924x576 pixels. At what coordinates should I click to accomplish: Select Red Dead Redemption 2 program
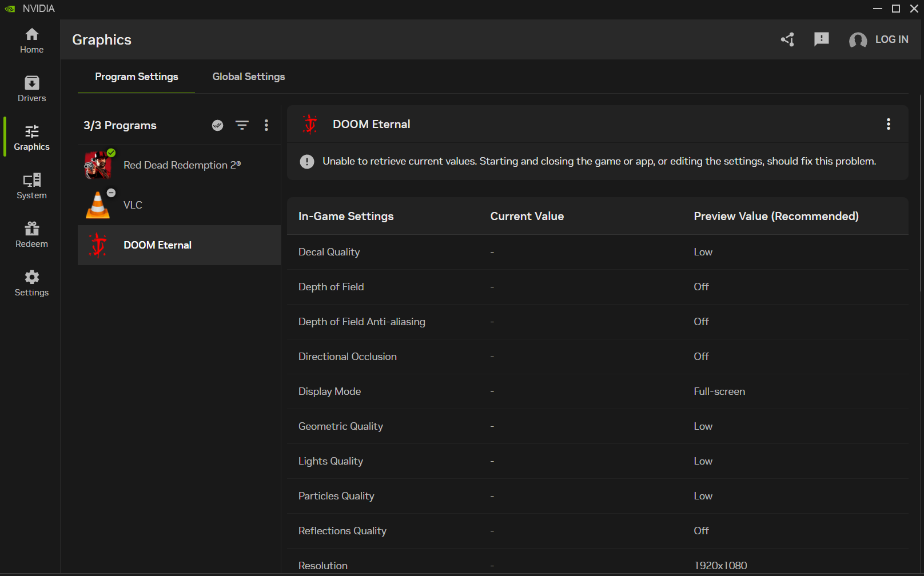(x=179, y=165)
